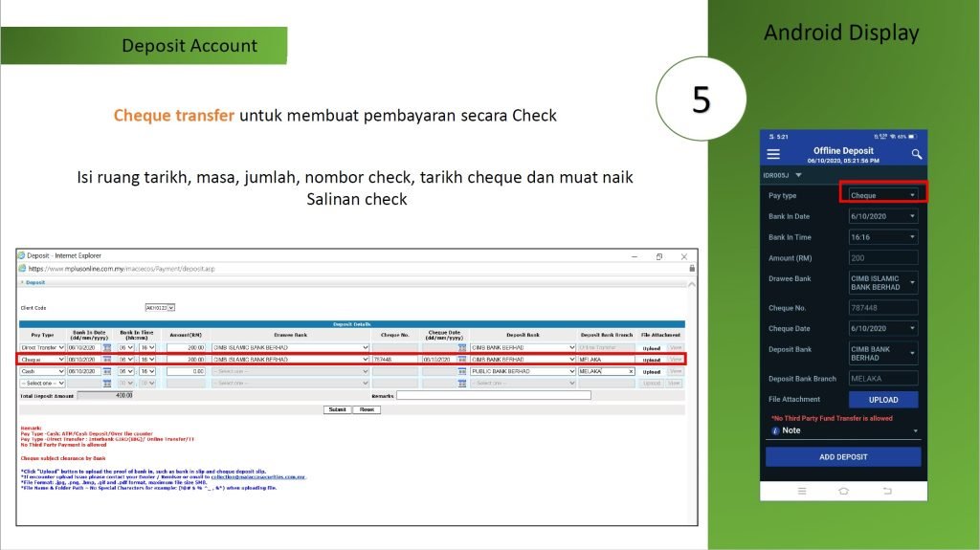Open Bank In Date dropdown in Android app

point(883,216)
